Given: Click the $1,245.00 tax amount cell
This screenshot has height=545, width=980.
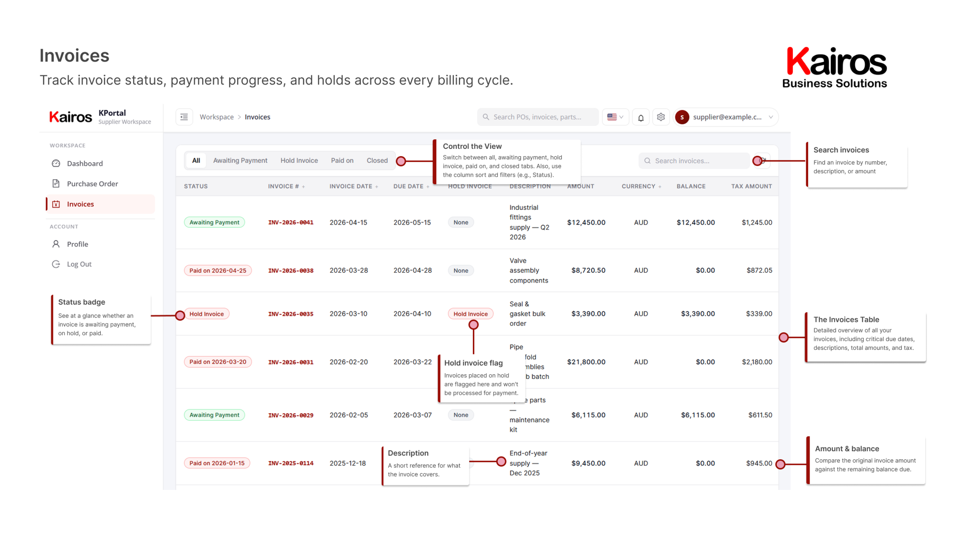Looking at the screenshot, I should 756,222.
